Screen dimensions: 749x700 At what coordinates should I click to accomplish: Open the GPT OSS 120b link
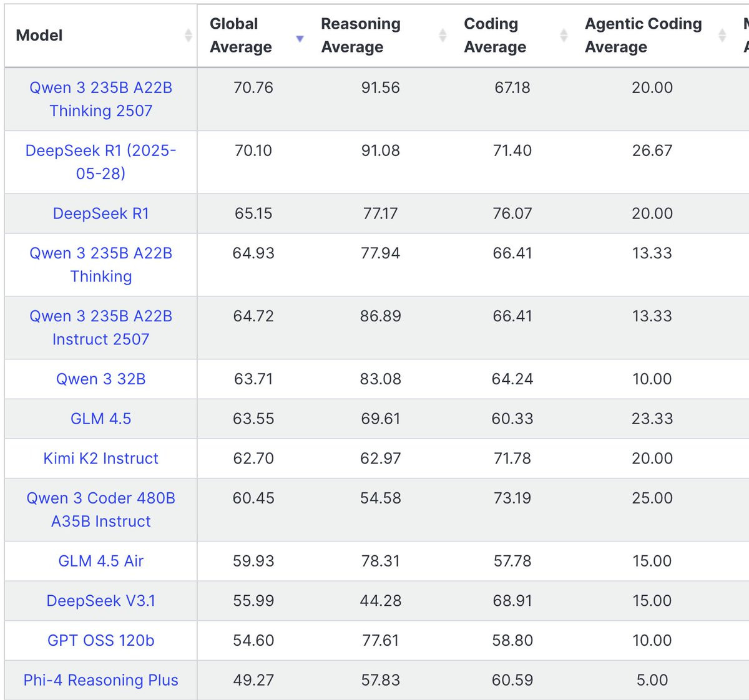(x=101, y=641)
